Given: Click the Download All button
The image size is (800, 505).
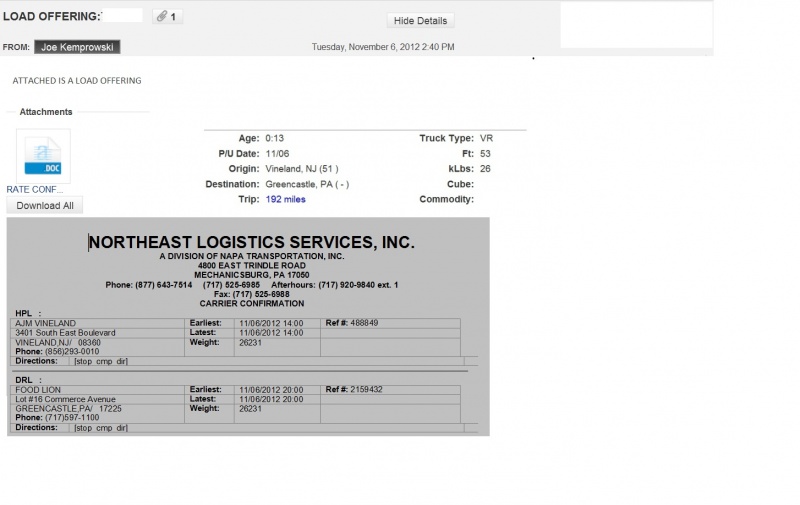Looking at the screenshot, I should pos(45,206).
